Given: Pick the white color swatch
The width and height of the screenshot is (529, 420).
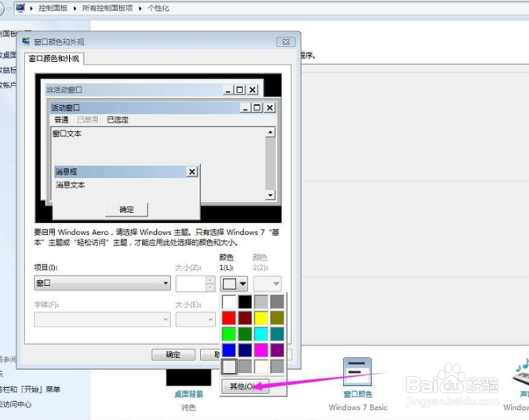Looking at the screenshot, I should point(229,301).
